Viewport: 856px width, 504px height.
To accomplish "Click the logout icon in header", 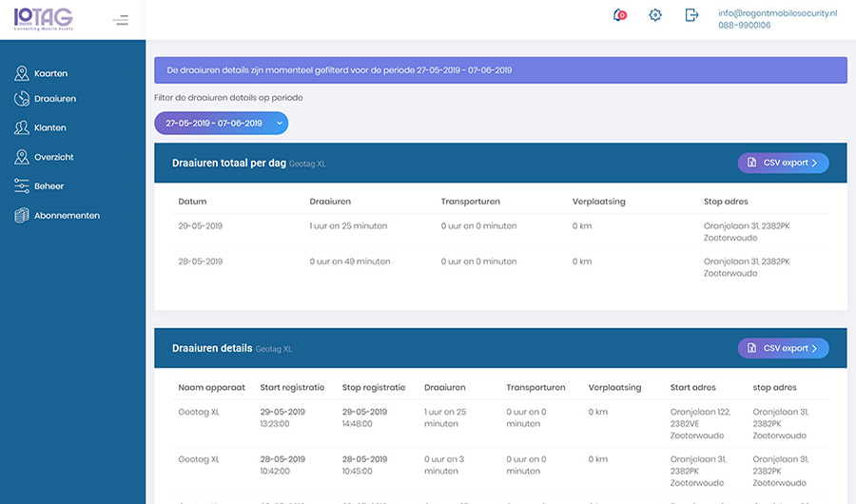I will tap(691, 15).
